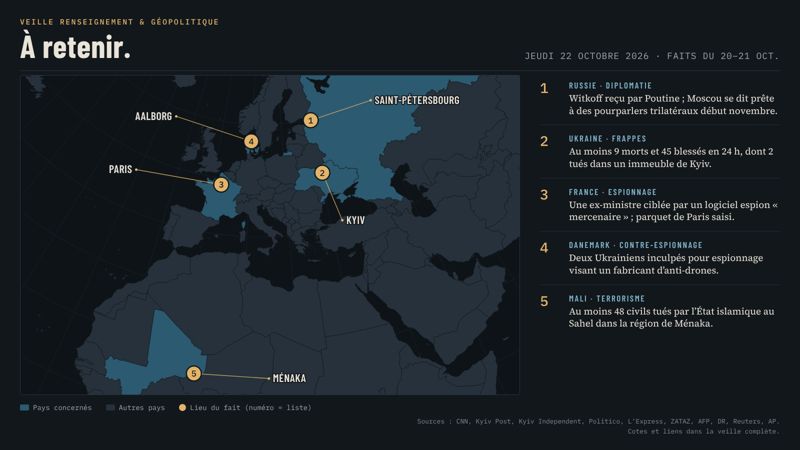Click the date 'JEUDI 22 OCTOBRE 2026' text

(587, 56)
